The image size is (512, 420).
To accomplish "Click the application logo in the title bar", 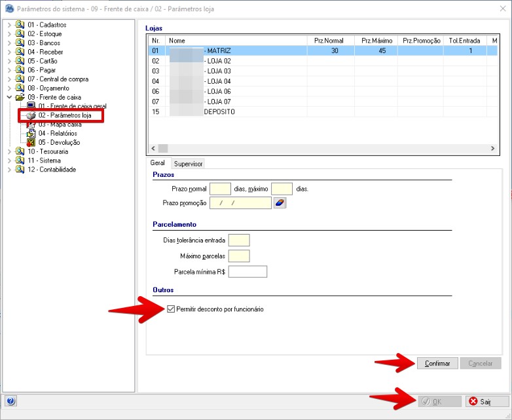I will coord(9,9).
